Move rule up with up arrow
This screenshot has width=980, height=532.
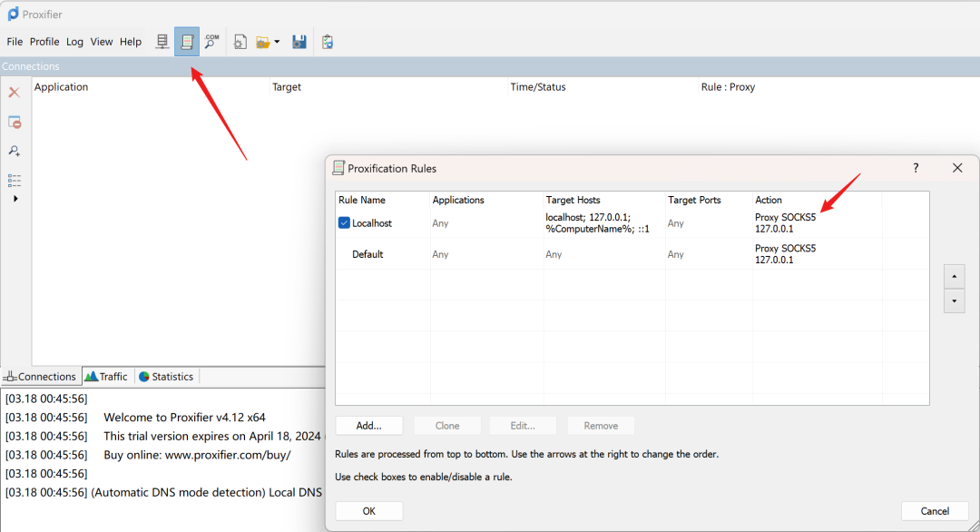955,276
